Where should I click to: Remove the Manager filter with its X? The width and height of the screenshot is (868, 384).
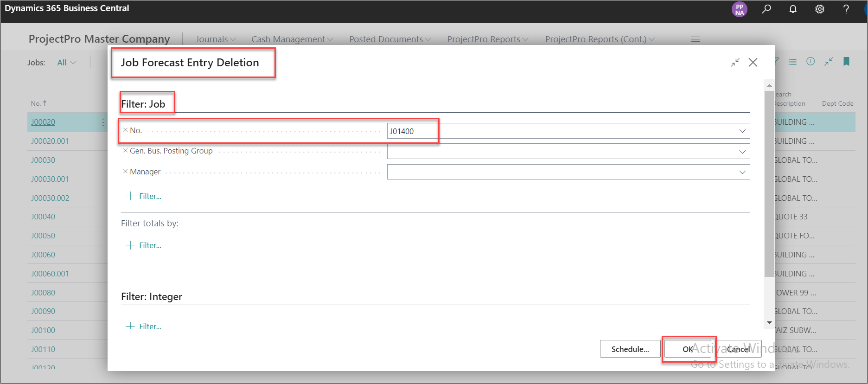(x=125, y=172)
